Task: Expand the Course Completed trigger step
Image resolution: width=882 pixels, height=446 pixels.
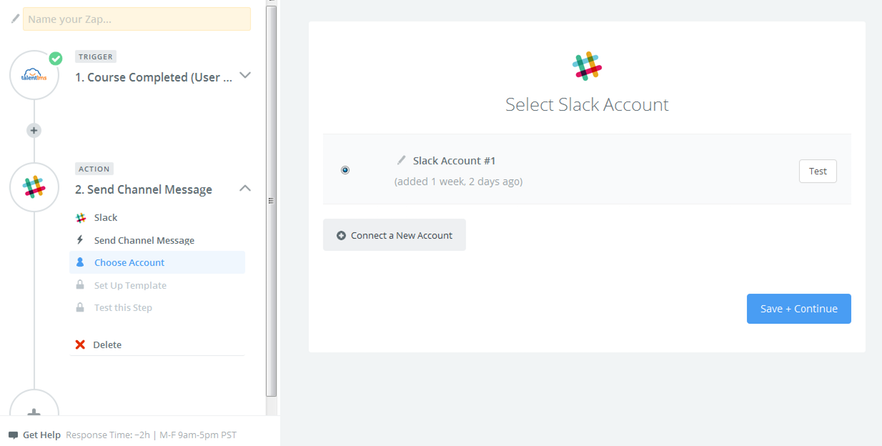Action: 245,75
